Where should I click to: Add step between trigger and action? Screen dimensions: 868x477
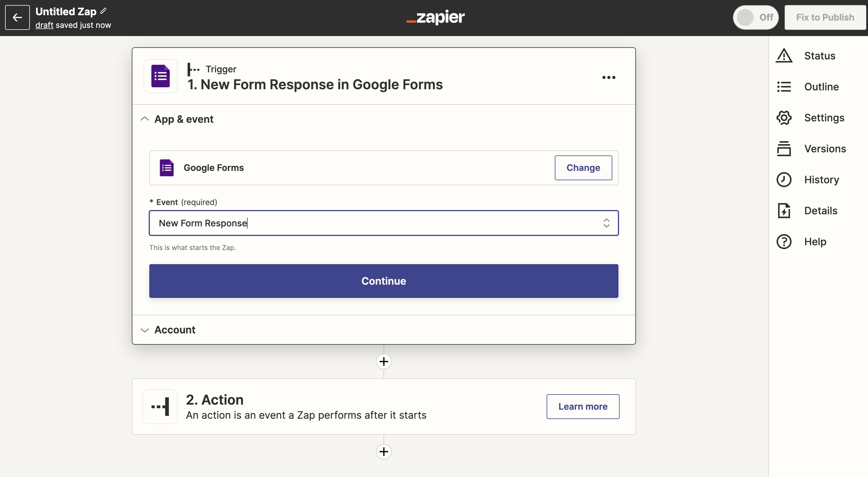[384, 362]
